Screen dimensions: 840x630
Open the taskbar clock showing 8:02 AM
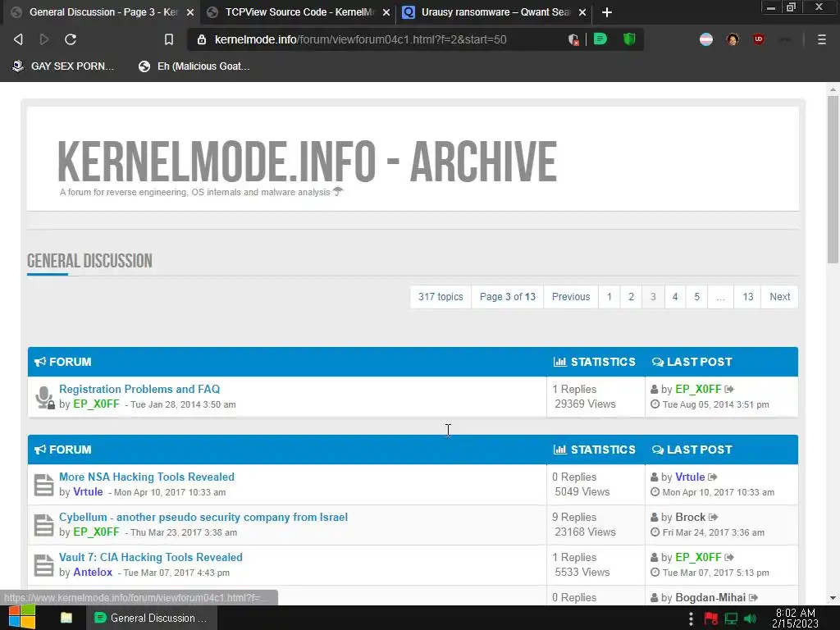coord(795,619)
